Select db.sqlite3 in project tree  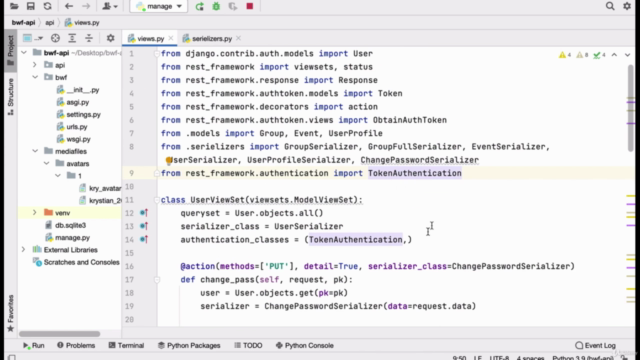[x=66, y=225]
